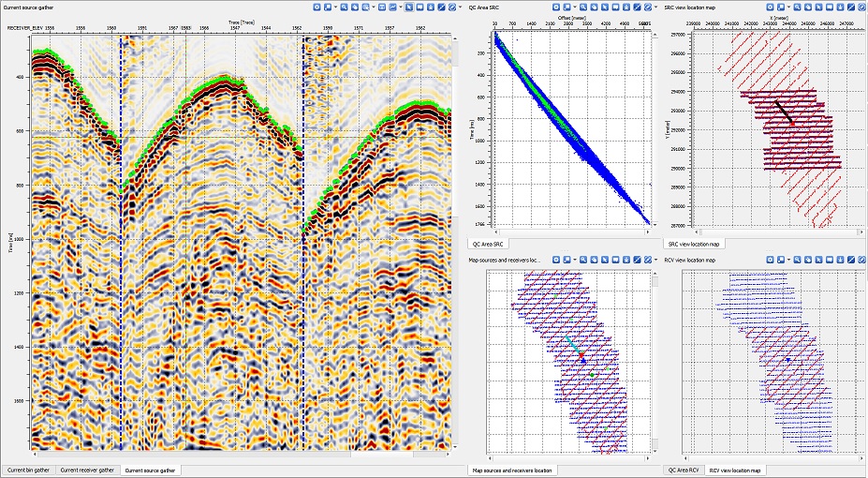Viewport: 868px width, 478px height.
Task: Open view dropdown arrow in QC Area SRC toolbar
Action: pos(575,7)
